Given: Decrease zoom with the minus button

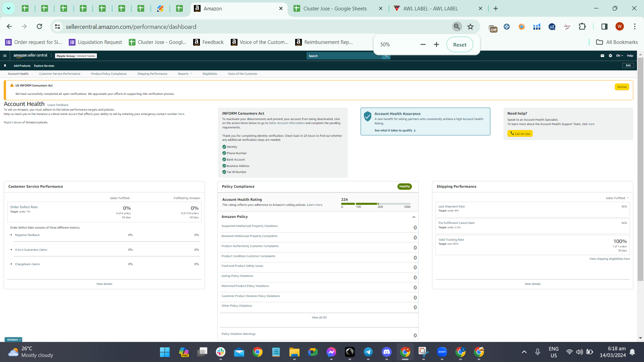Looking at the screenshot, I should [x=423, y=45].
